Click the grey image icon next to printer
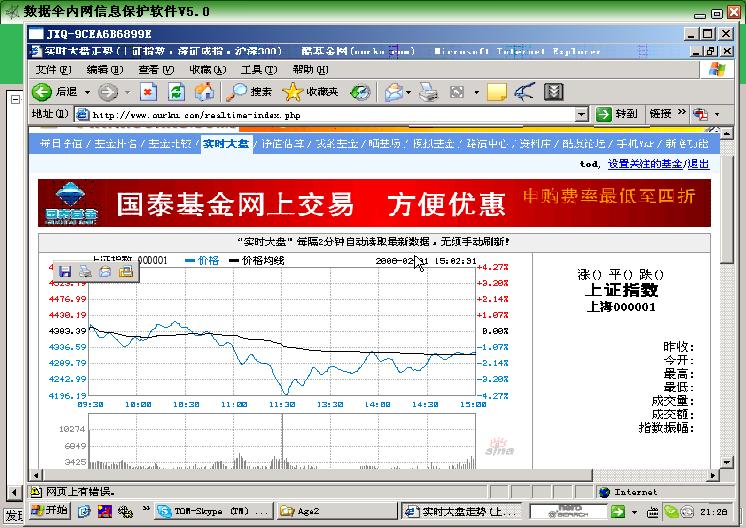This screenshot has width=746, height=528. click(457, 92)
